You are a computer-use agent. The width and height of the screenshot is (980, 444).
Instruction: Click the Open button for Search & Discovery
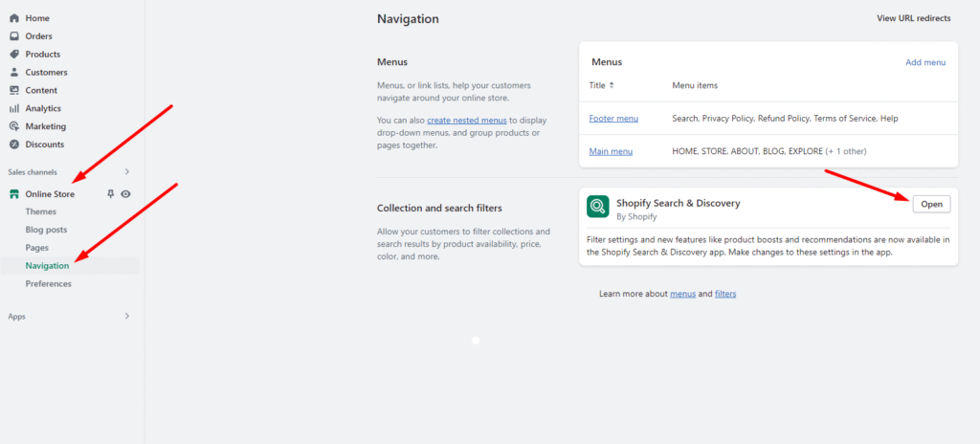[931, 204]
